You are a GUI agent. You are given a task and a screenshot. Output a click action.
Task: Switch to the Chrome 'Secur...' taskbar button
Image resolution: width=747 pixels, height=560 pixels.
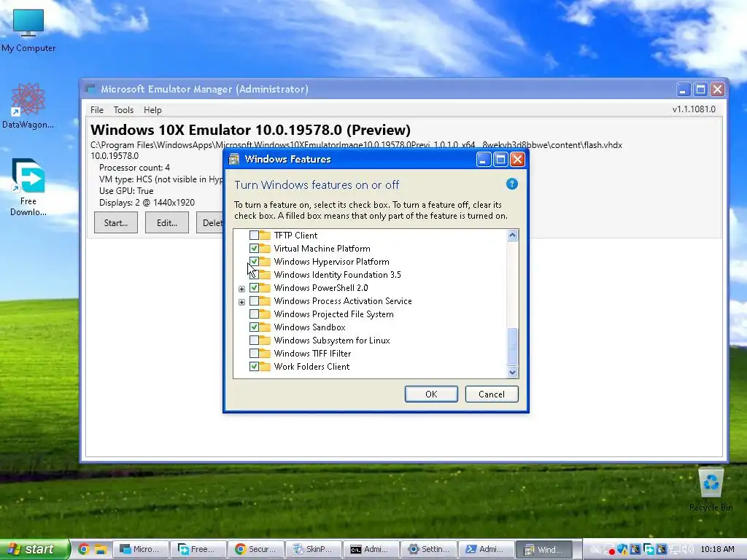pyautogui.click(x=255, y=549)
